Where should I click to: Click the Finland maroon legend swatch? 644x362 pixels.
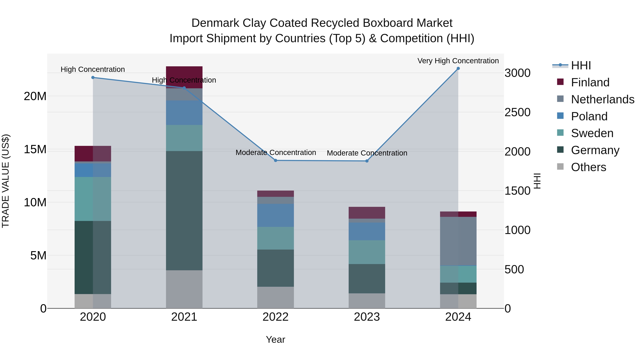click(x=560, y=82)
